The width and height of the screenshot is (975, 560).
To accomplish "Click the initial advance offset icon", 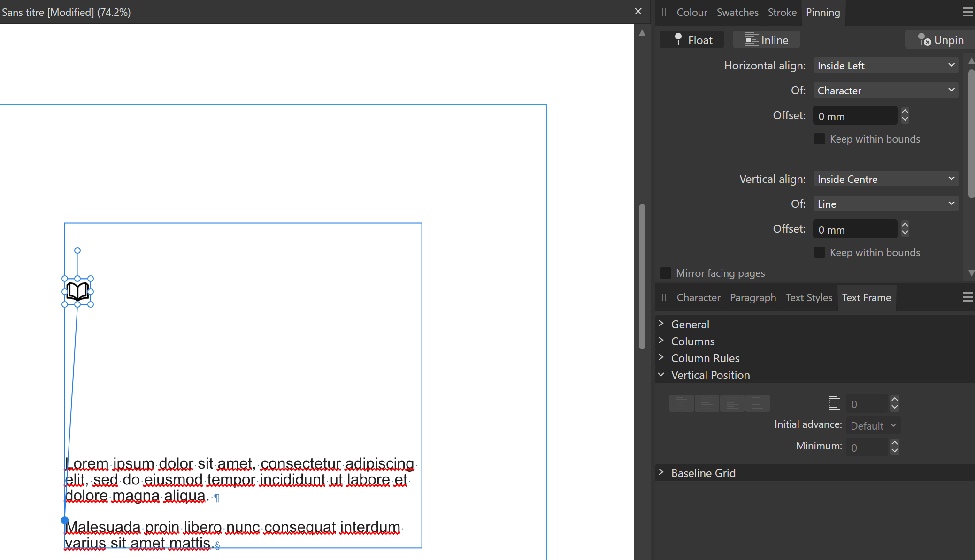I will tap(834, 403).
